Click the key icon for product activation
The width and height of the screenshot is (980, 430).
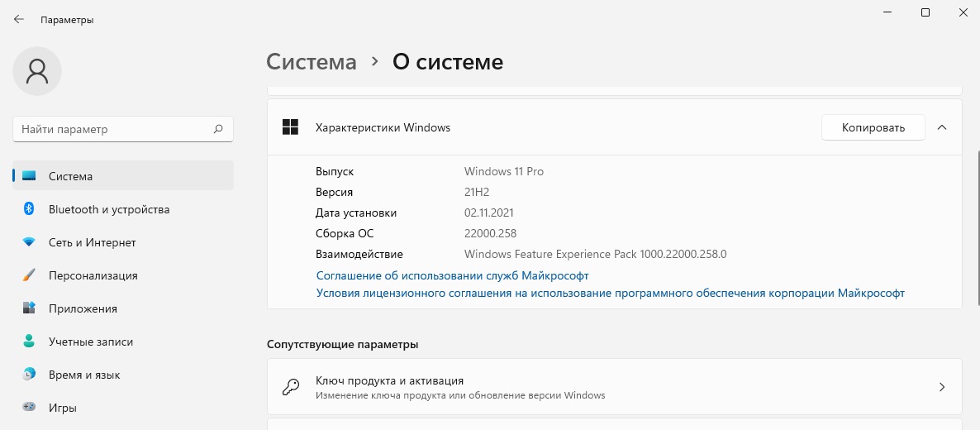[291, 387]
